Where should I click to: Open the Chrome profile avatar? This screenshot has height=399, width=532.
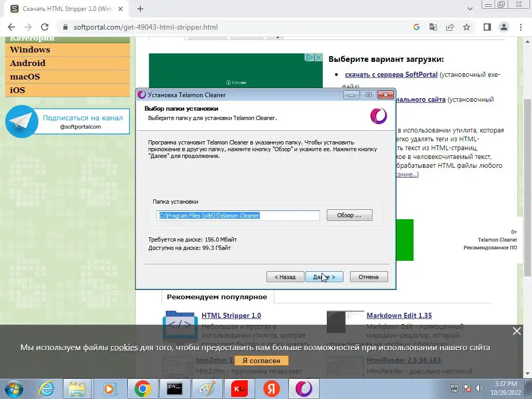coord(504,27)
